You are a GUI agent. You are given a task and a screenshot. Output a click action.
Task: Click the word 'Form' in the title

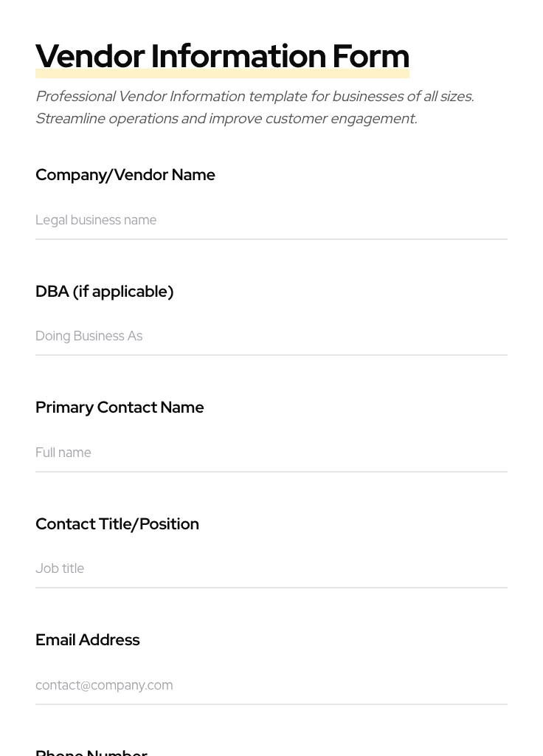[370, 56]
